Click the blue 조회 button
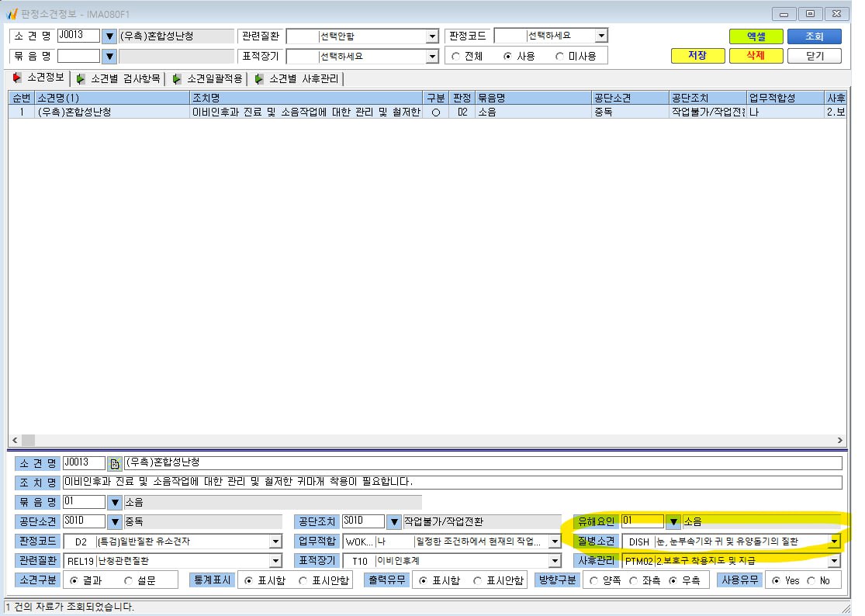The image size is (865, 616). pos(815,36)
